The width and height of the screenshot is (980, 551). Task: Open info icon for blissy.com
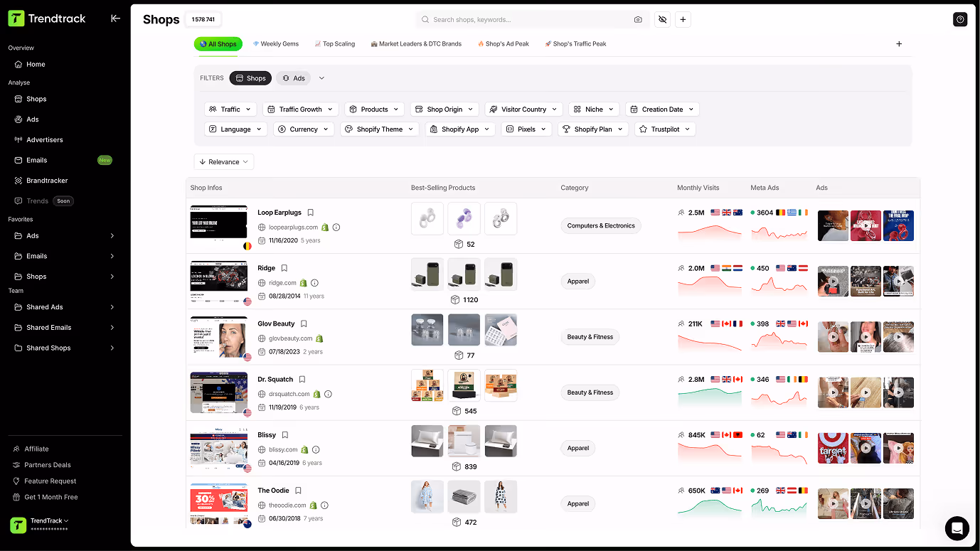pyautogui.click(x=316, y=449)
